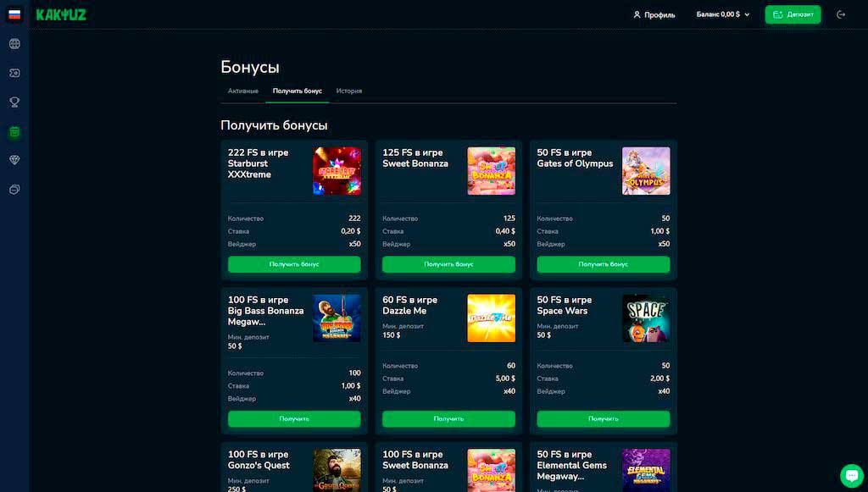
Task: Click the Russian flag language icon
Action: [x=14, y=14]
